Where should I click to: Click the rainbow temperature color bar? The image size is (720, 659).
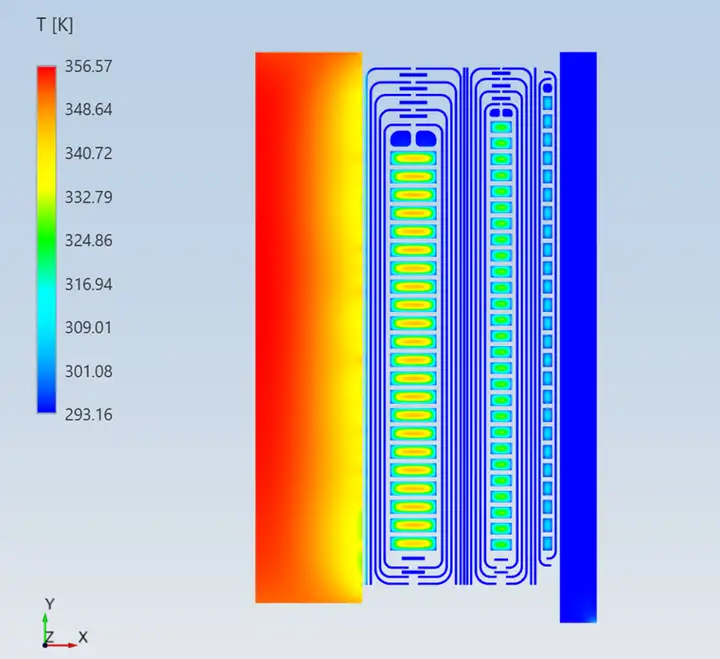46,240
